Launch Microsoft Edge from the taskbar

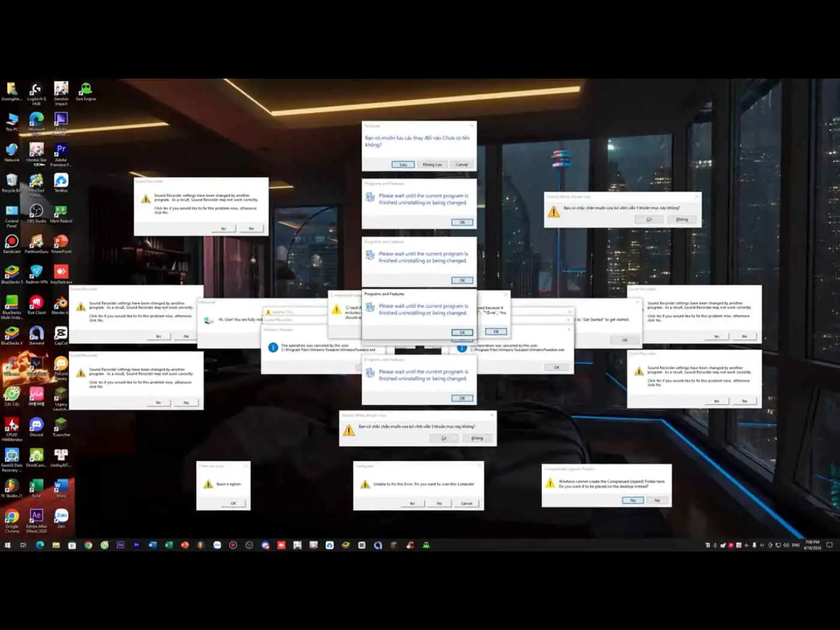(x=40, y=545)
